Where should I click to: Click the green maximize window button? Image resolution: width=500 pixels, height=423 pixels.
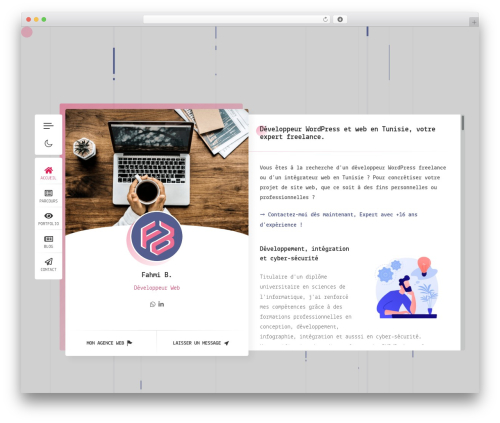tap(44, 19)
